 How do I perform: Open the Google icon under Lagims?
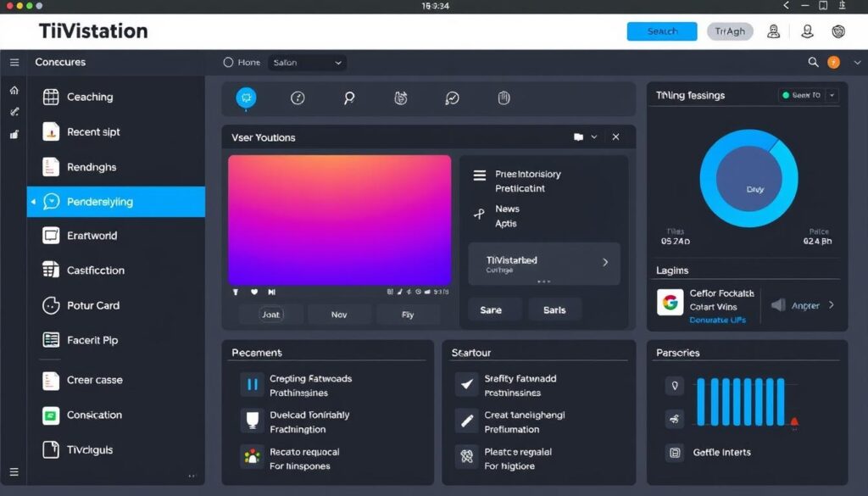coord(672,300)
